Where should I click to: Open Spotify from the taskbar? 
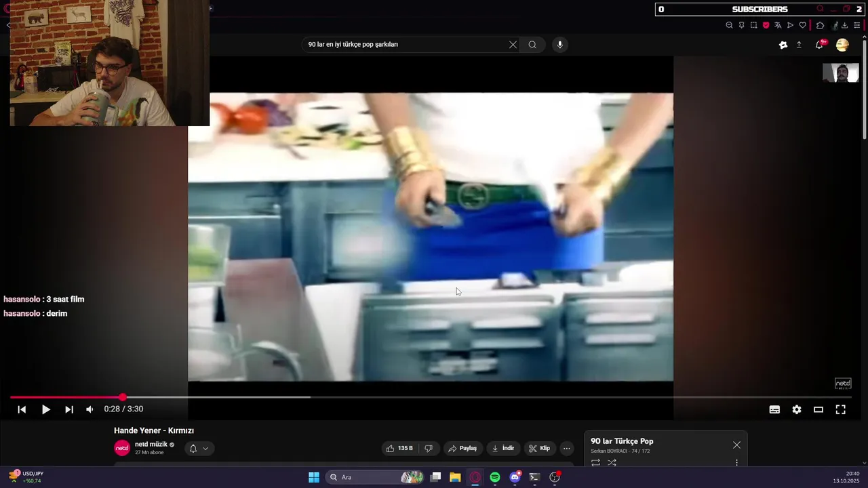495,477
